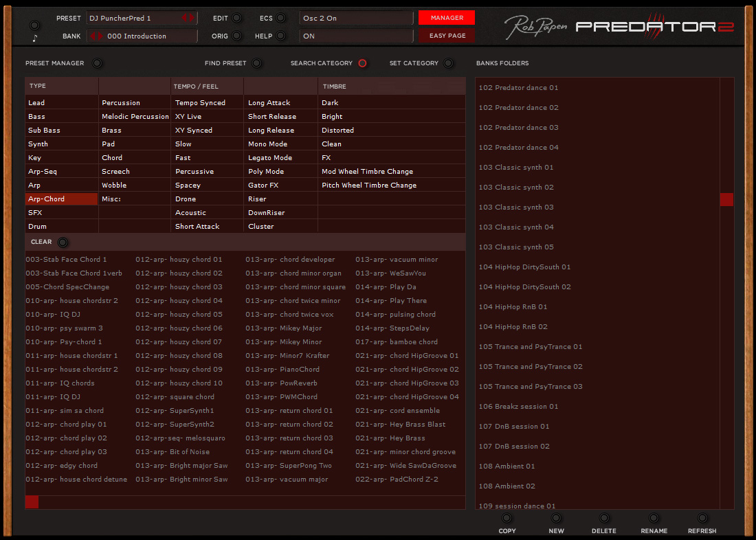This screenshot has width=756, height=540.
Task: Switch to the Manager view
Action: pyautogui.click(x=446, y=19)
